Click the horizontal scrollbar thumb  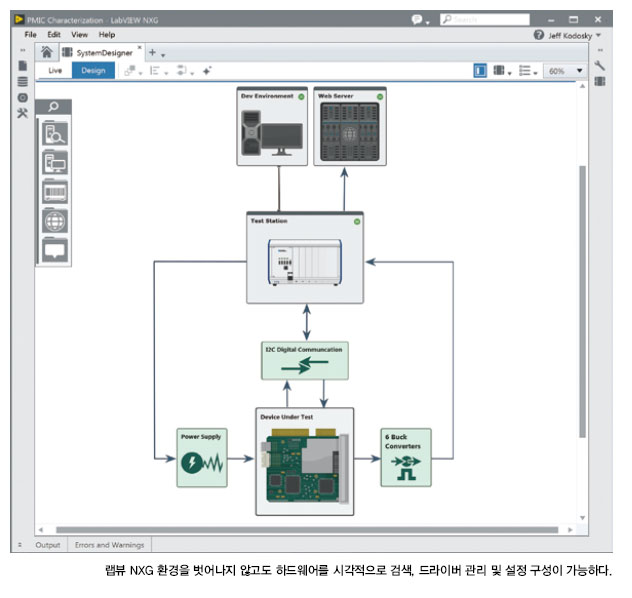tap(307, 529)
